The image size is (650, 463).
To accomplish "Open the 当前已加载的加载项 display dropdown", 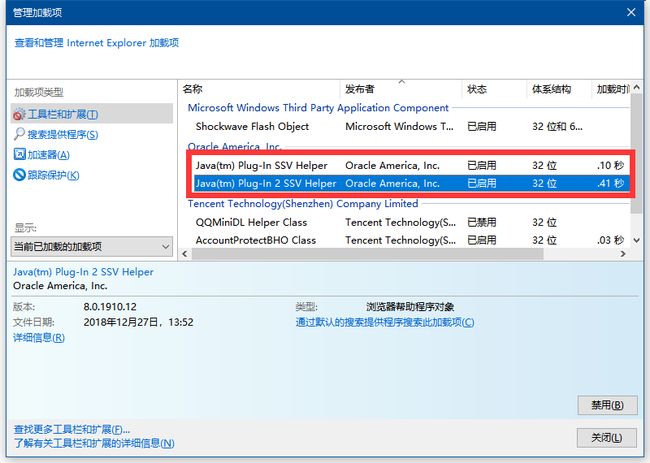I will (x=91, y=247).
